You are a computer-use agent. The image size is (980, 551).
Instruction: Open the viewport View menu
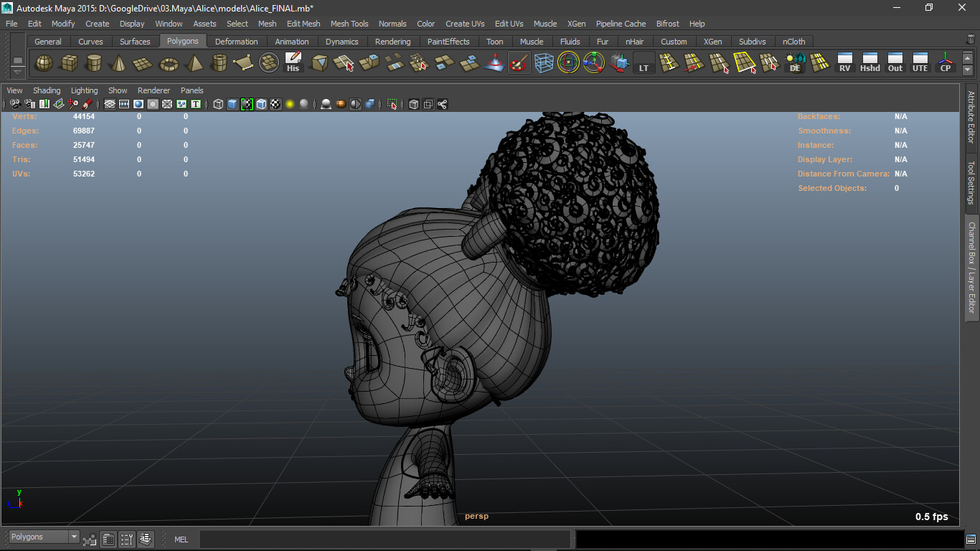tap(14, 90)
